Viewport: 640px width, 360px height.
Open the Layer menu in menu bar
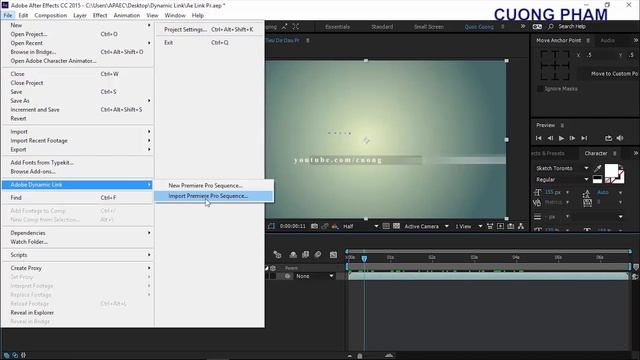(x=80, y=15)
